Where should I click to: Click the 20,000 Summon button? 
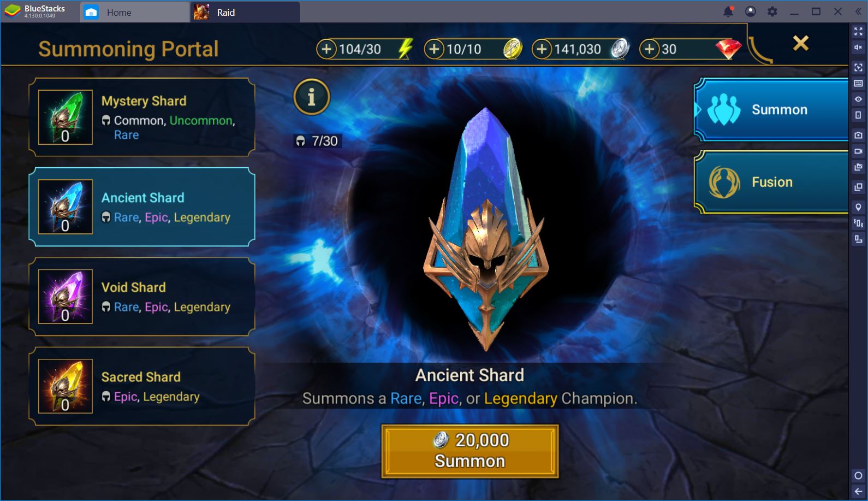(470, 451)
